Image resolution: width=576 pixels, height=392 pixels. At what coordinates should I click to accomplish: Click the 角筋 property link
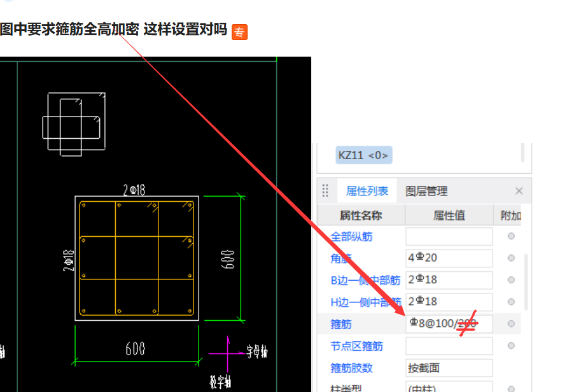[341, 258]
